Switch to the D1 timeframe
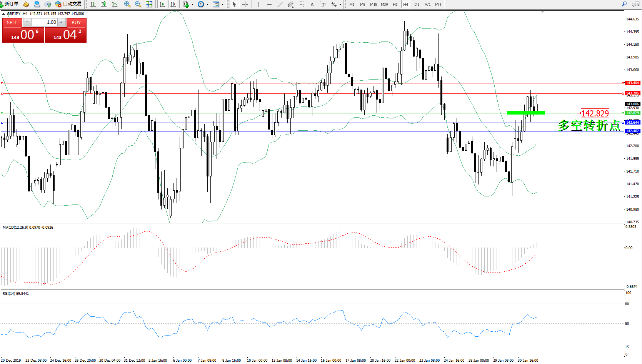The image size is (642, 364). point(417,5)
